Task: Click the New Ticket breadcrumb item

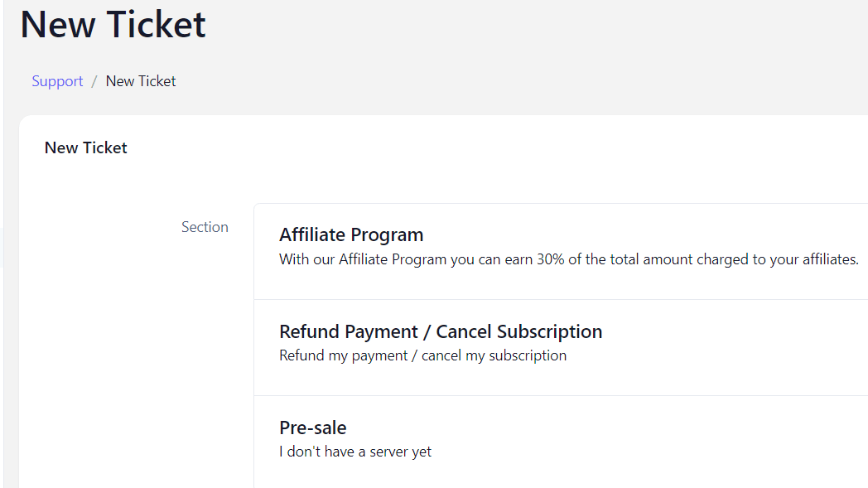Action: (140, 80)
